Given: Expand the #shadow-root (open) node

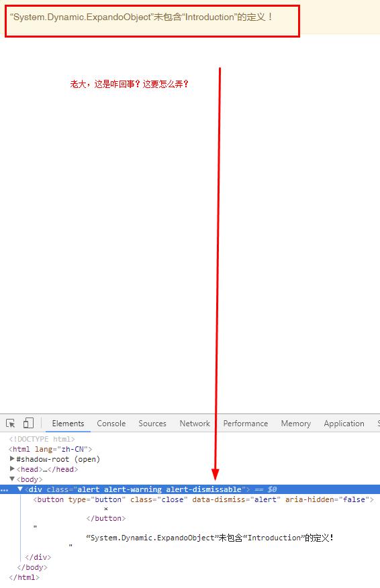Looking at the screenshot, I should coord(12,458).
